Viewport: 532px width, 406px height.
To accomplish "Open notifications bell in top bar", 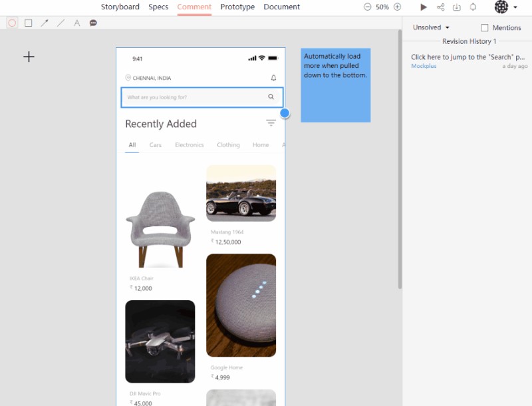I will click(x=473, y=7).
